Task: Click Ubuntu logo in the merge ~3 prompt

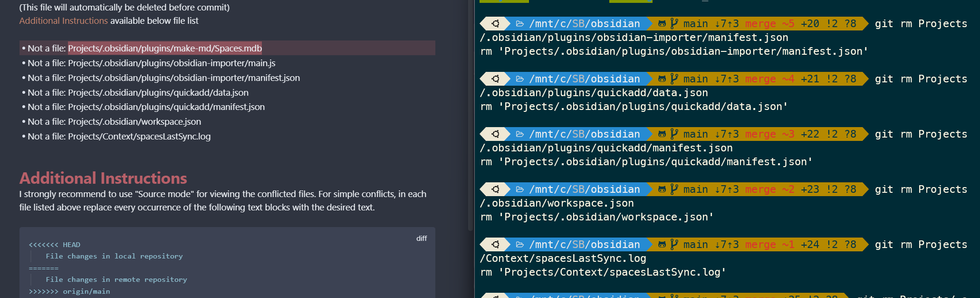Action: point(495,134)
